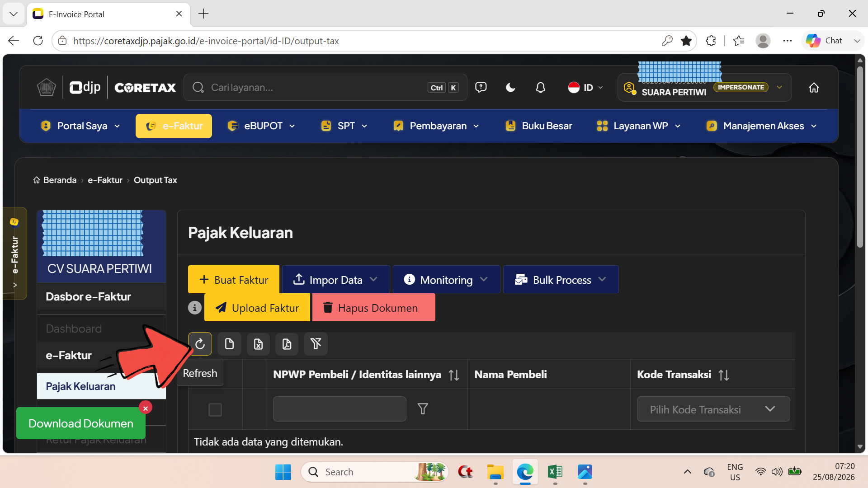Select the header row checkbox
The image size is (868, 488).
click(x=215, y=410)
